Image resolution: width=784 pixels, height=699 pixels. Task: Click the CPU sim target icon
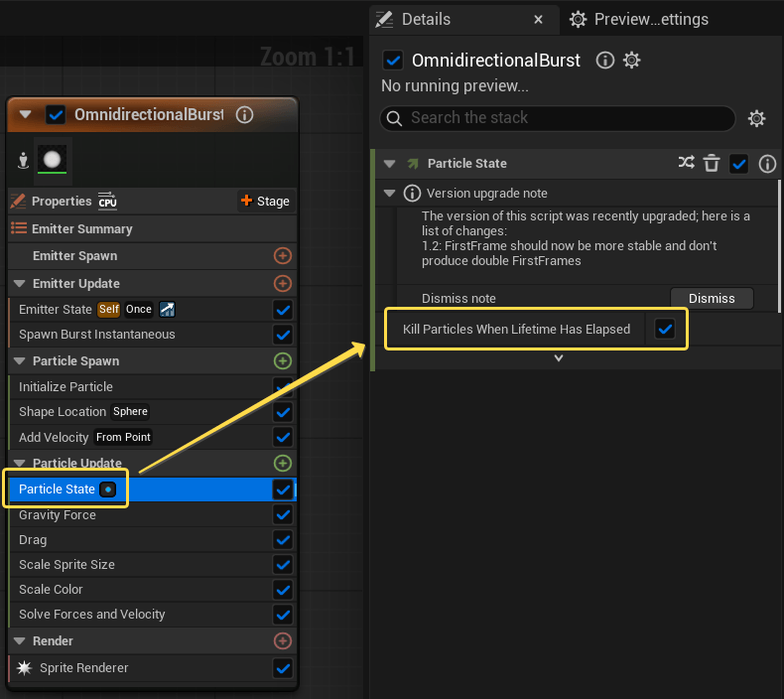107,202
